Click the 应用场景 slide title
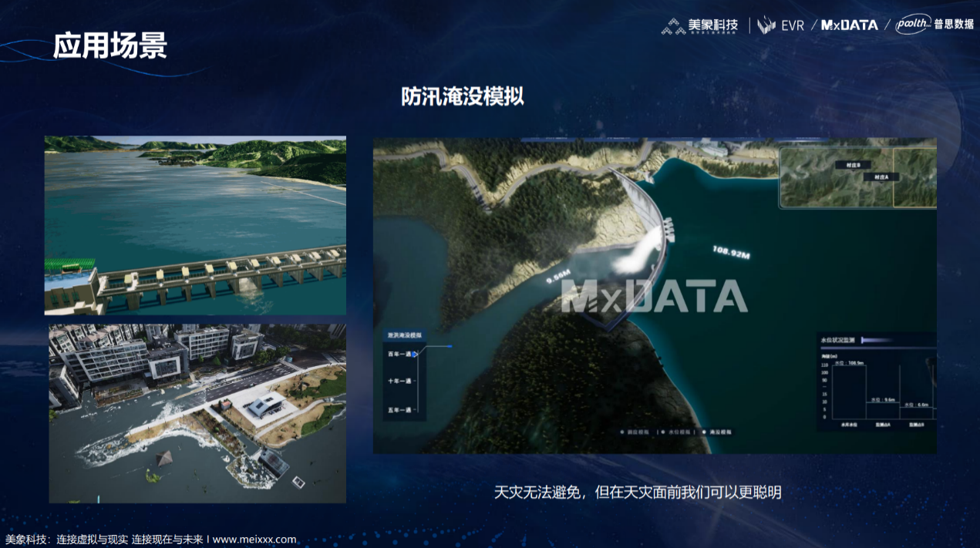This screenshot has width=980, height=548. [110, 47]
